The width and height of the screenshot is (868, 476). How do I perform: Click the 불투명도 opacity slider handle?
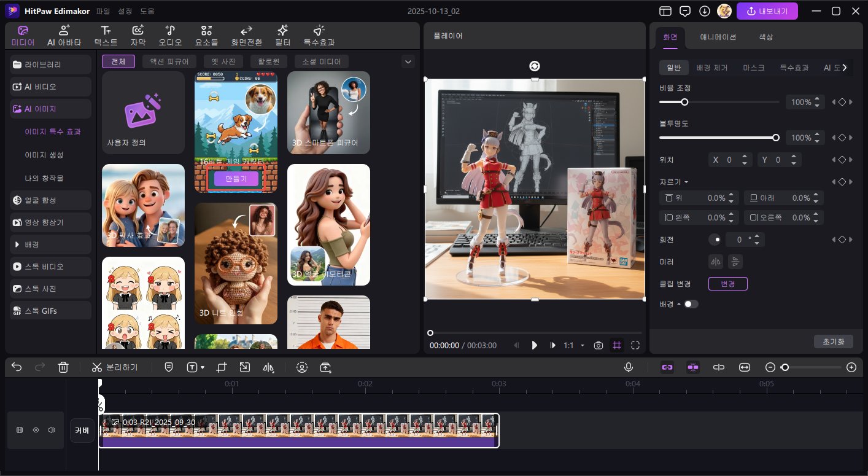click(776, 138)
